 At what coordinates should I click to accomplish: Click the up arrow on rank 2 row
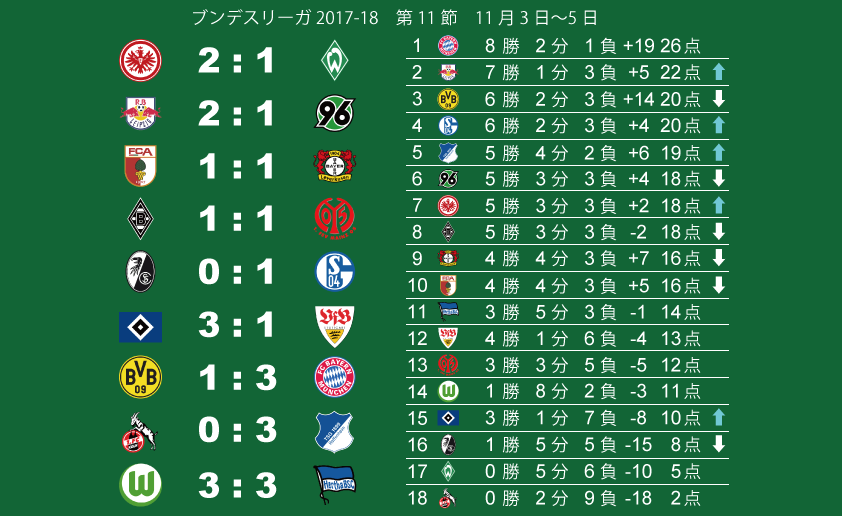pos(718,72)
